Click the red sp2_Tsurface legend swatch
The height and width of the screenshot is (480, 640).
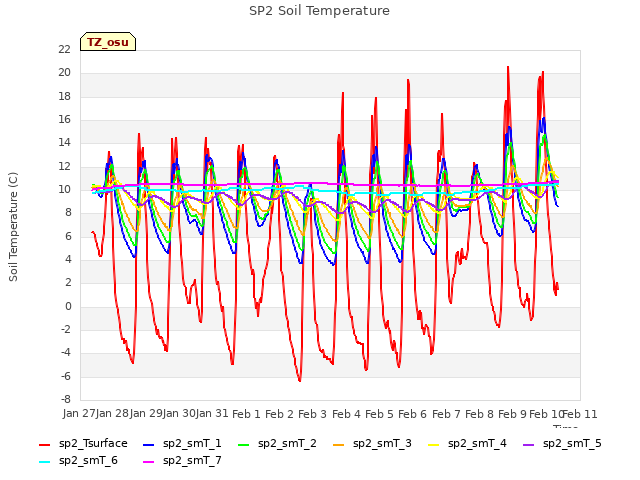(44, 444)
